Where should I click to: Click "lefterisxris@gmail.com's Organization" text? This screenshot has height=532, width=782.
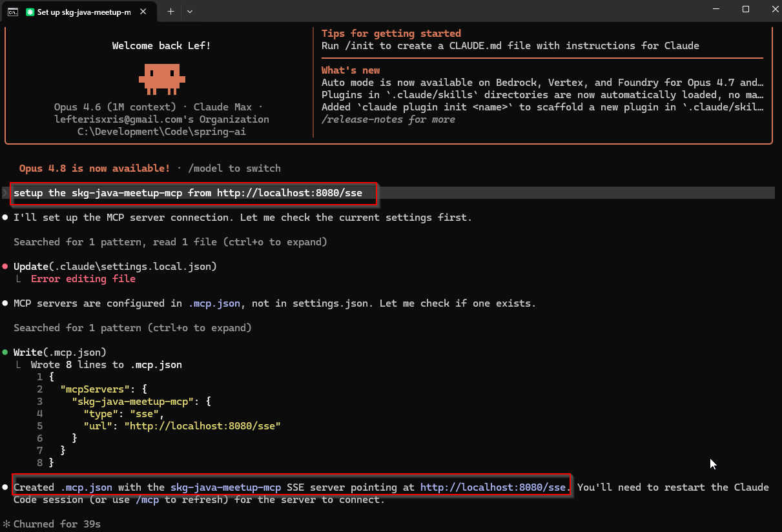pyautogui.click(x=161, y=119)
